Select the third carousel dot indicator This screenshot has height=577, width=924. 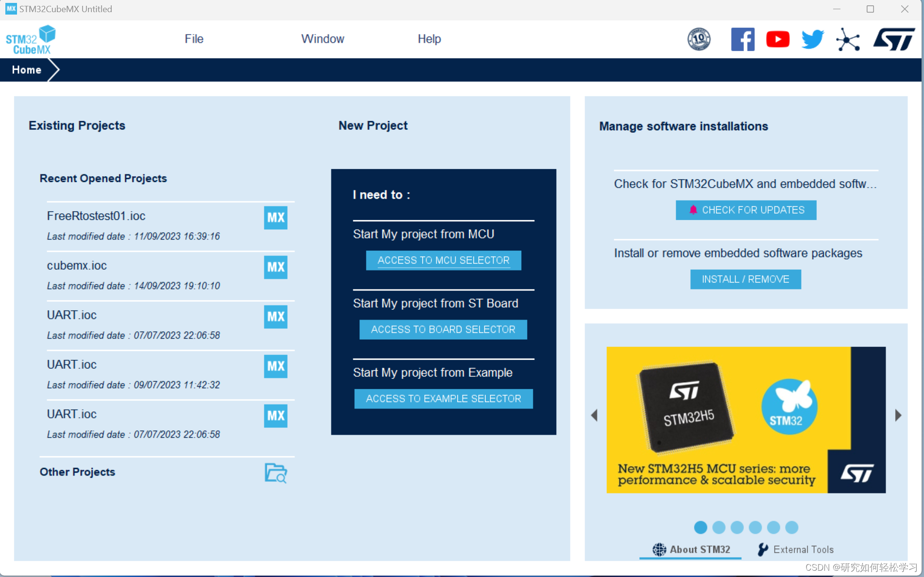(737, 527)
